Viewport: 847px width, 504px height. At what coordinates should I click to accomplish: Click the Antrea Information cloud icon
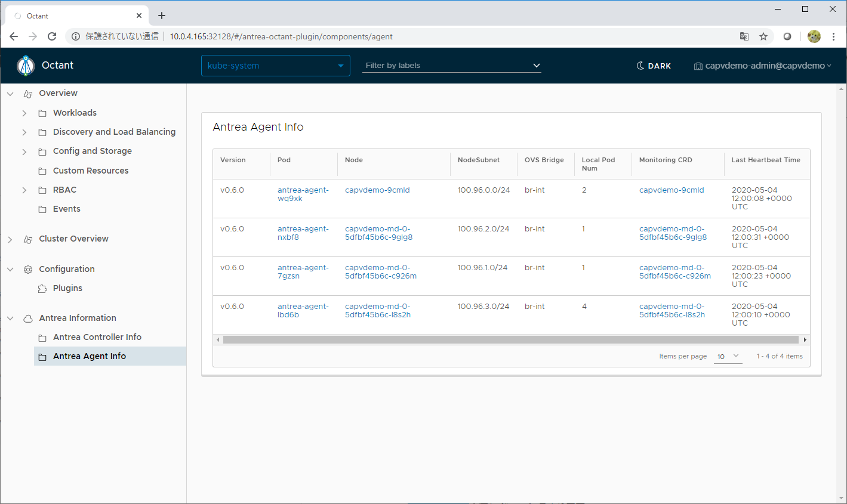28,319
